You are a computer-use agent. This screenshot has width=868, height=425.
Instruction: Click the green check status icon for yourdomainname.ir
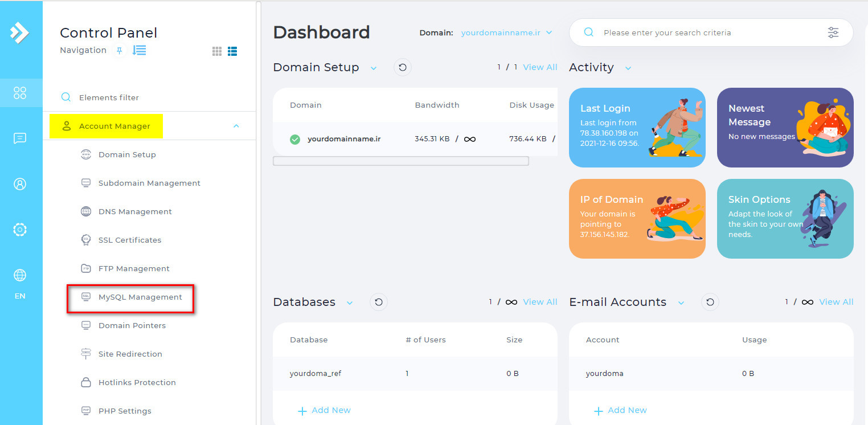pos(295,139)
